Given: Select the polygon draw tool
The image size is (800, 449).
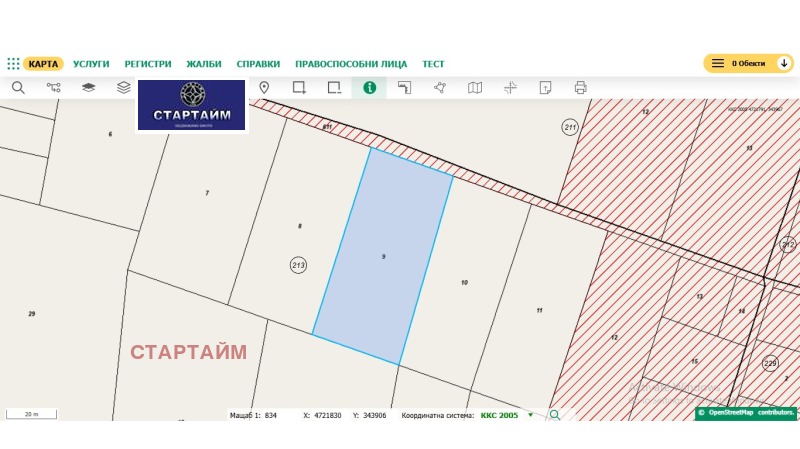Looking at the screenshot, I should click(x=440, y=88).
